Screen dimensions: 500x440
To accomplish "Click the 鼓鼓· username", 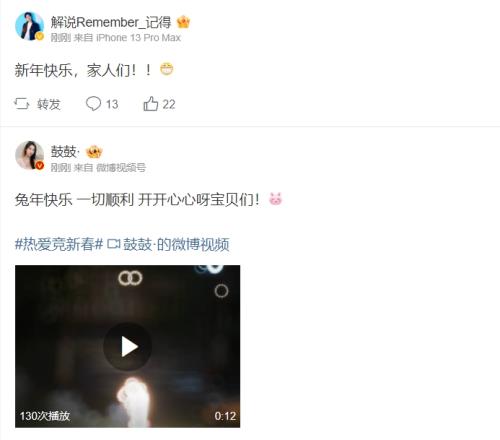I will [65, 152].
